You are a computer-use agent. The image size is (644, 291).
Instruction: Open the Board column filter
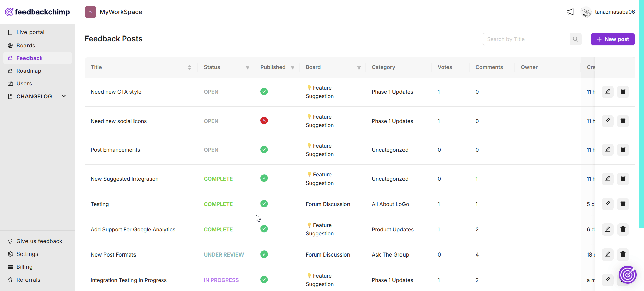[359, 67]
